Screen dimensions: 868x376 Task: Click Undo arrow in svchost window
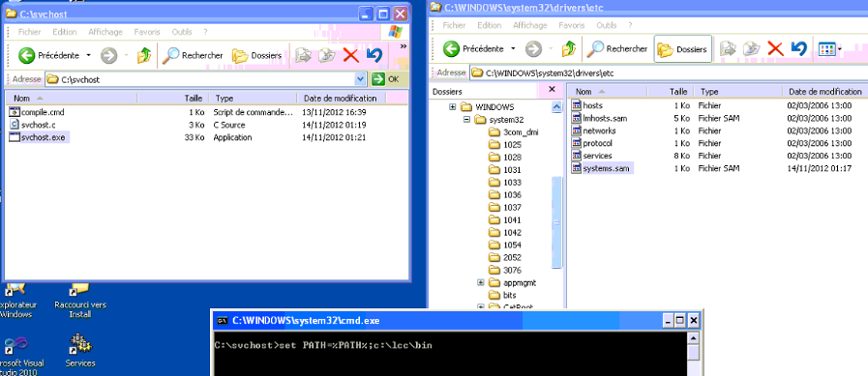pos(374,55)
